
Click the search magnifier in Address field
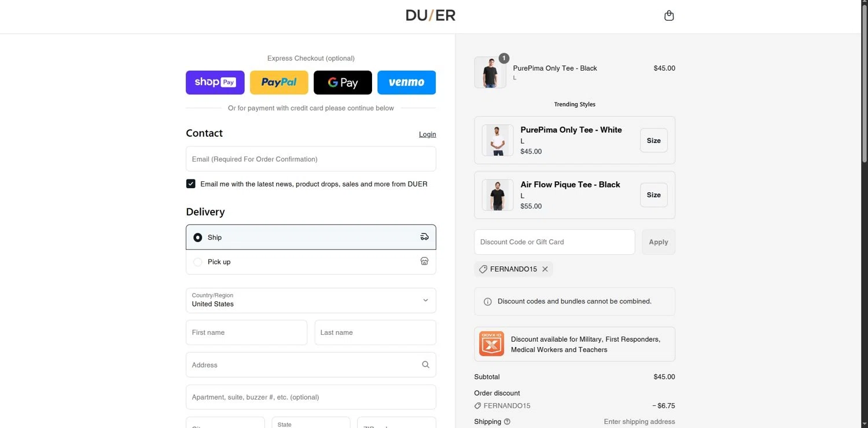425,365
